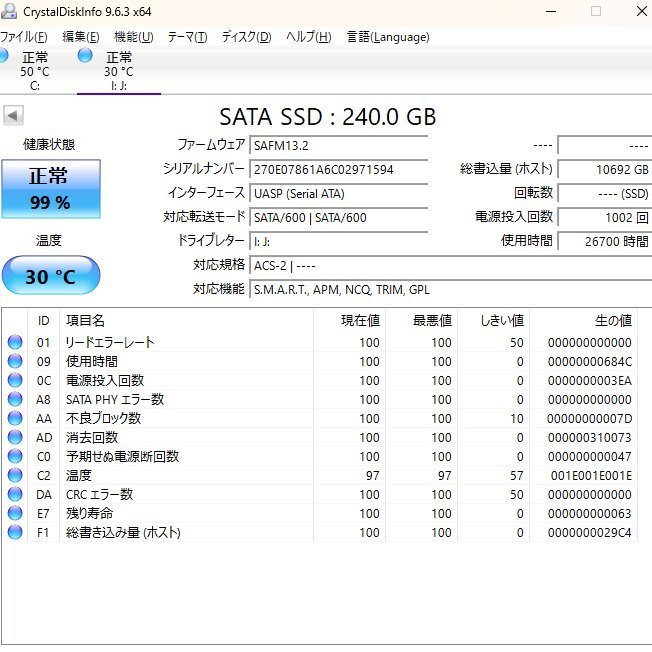Image resolution: width=652 pixels, height=652 pixels.
Task: Click the 健康状態 label
Action: (49, 144)
